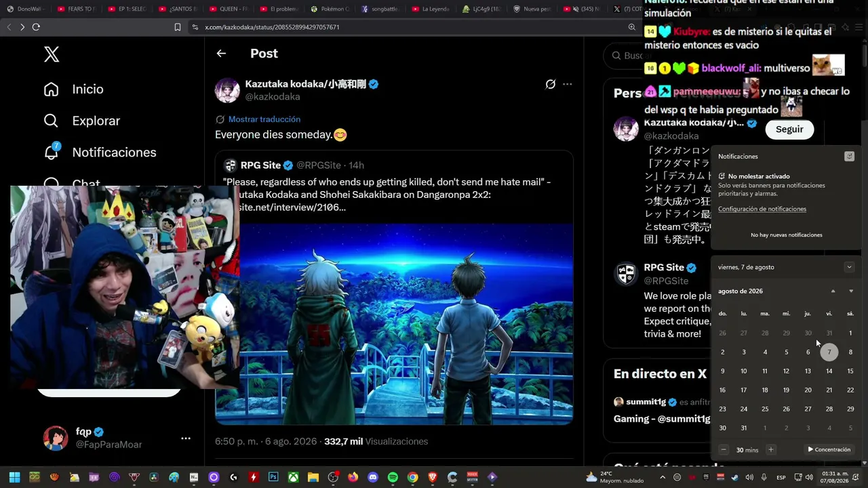The width and height of the screenshot is (868, 488).
Task: Increase focus session minutes
Action: 770,449
